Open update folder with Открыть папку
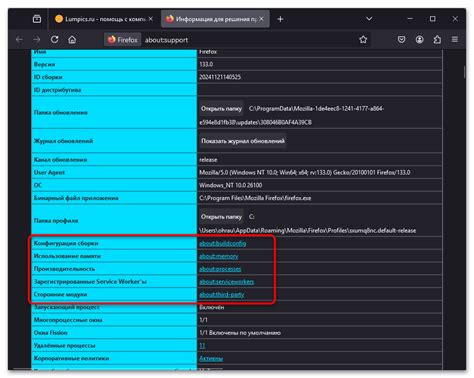 [221, 109]
